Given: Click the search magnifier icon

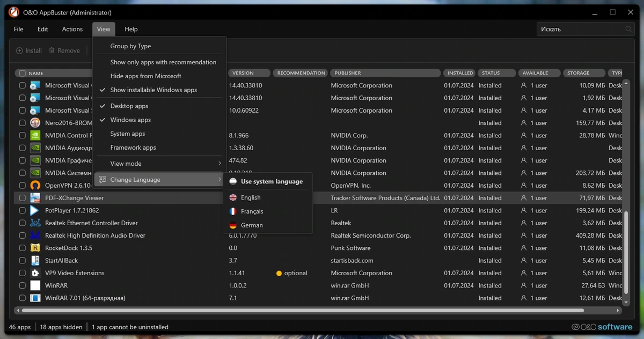Looking at the screenshot, I should 628,29.
